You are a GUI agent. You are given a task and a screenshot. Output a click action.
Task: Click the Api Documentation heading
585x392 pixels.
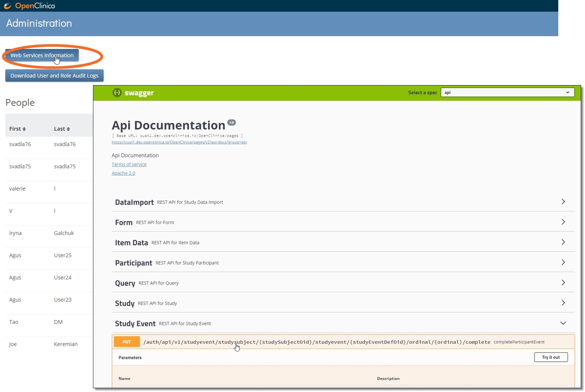168,125
